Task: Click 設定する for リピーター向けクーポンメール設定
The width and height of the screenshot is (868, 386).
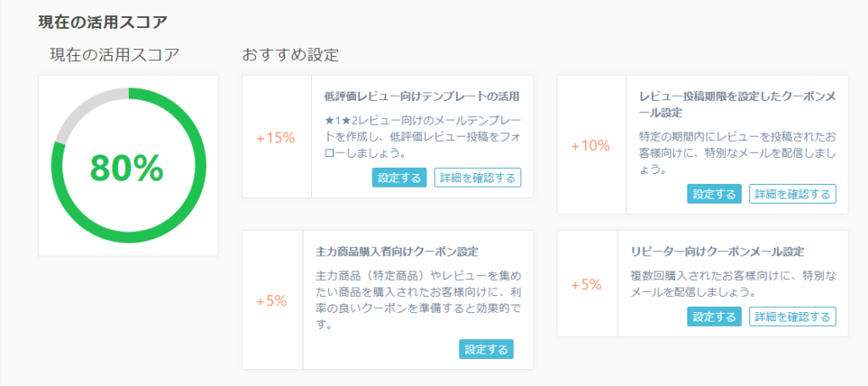Action: pos(714,316)
